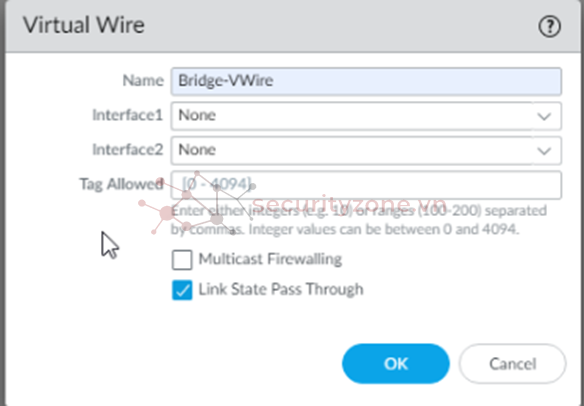Click the Interface1 field label

[128, 115]
